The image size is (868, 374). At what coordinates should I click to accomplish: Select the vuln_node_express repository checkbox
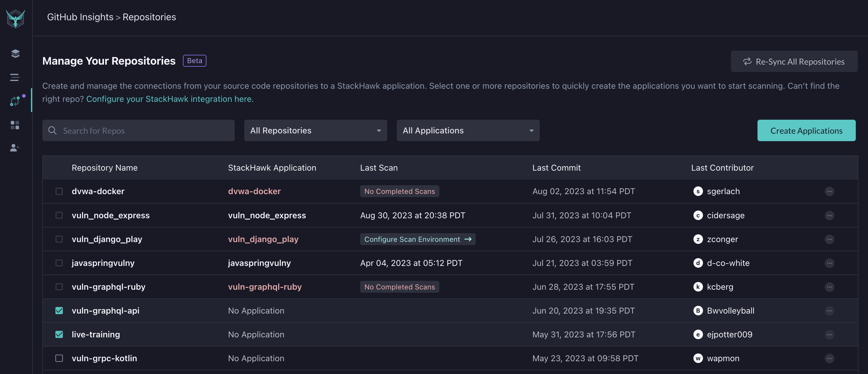point(59,215)
